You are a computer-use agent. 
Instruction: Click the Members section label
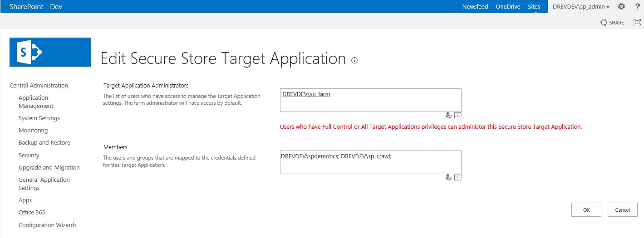pyautogui.click(x=115, y=147)
